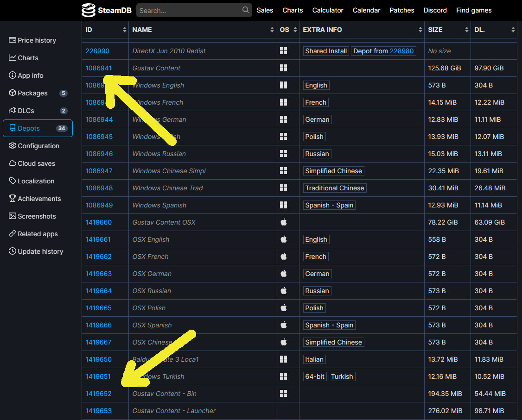Open Depot from 228980 link
Screen dimensions: 522x420
click(x=401, y=51)
